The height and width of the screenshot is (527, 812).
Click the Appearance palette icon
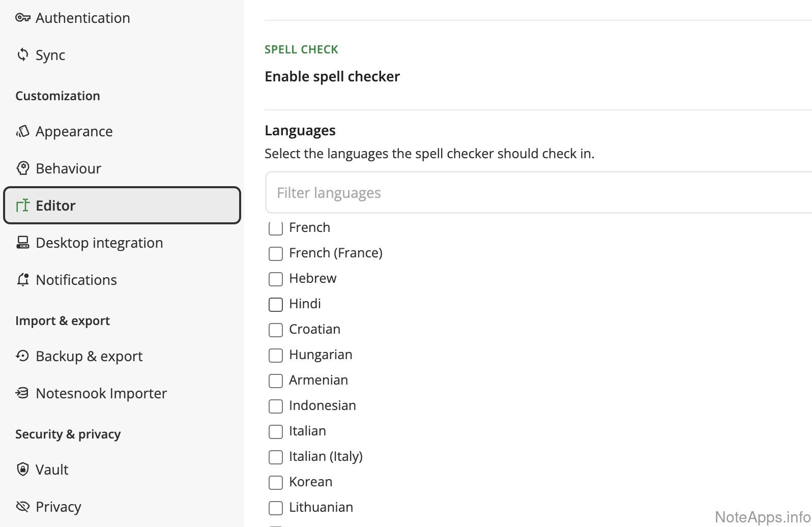coord(22,131)
